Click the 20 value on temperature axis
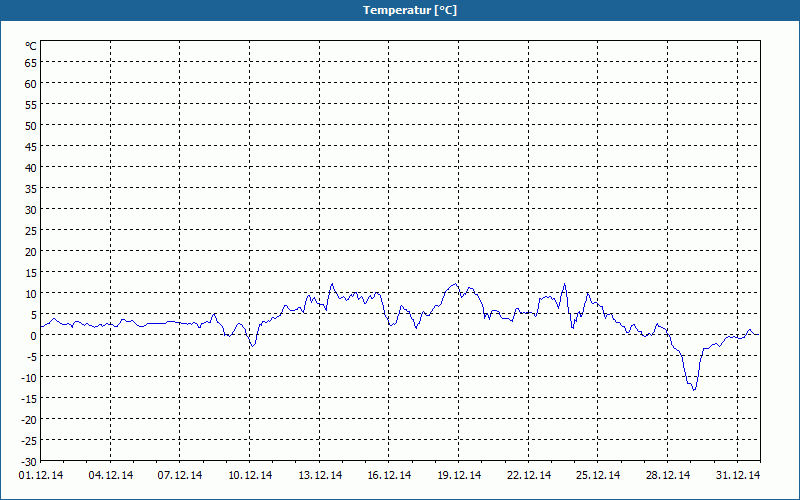Screen dimensions: 800x500 click(31, 252)
